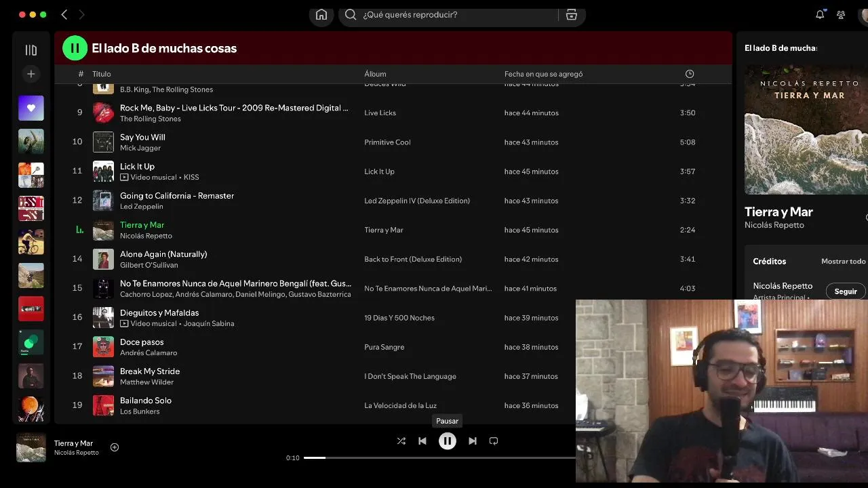Screen dimensions: 868x488
Task: Open Led Zeppelin artist link
Action: pos(142,206)
